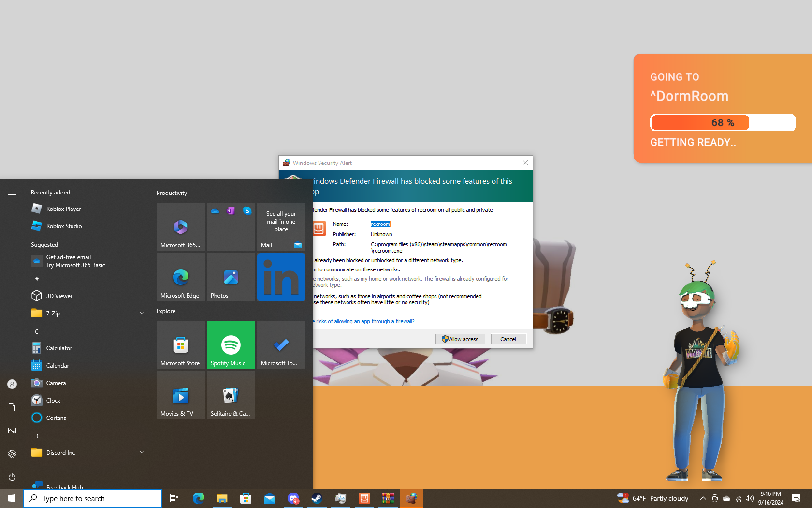812x508 pixels.
Task: Click Allow access in the Security Alert
Action: (460, 339)
